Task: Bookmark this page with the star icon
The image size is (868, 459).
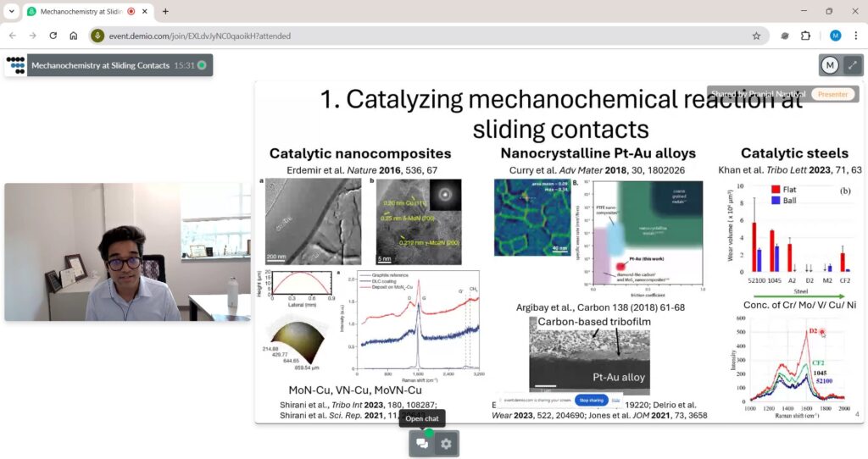Action: click(x=756, y=36)
